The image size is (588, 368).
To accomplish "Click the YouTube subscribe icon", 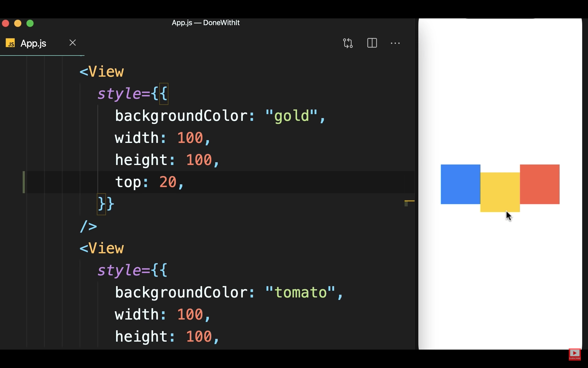I will point(575,354).
